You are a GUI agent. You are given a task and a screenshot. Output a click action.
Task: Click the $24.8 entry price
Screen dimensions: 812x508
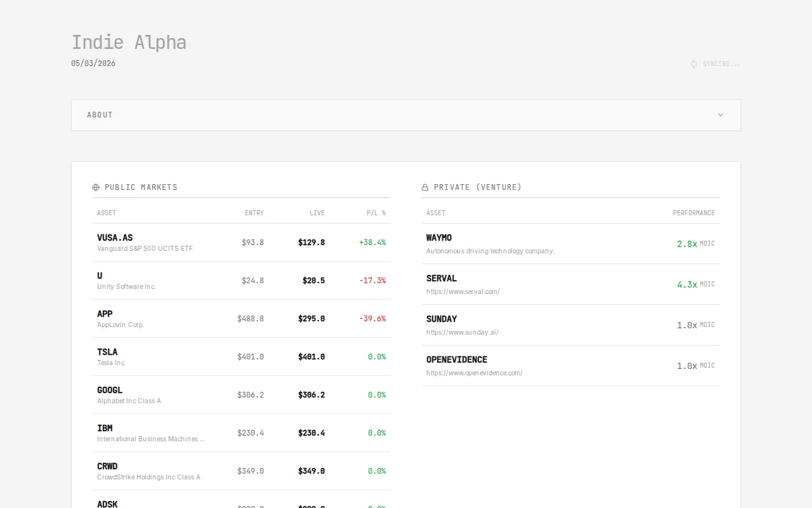tap(252, 281)
